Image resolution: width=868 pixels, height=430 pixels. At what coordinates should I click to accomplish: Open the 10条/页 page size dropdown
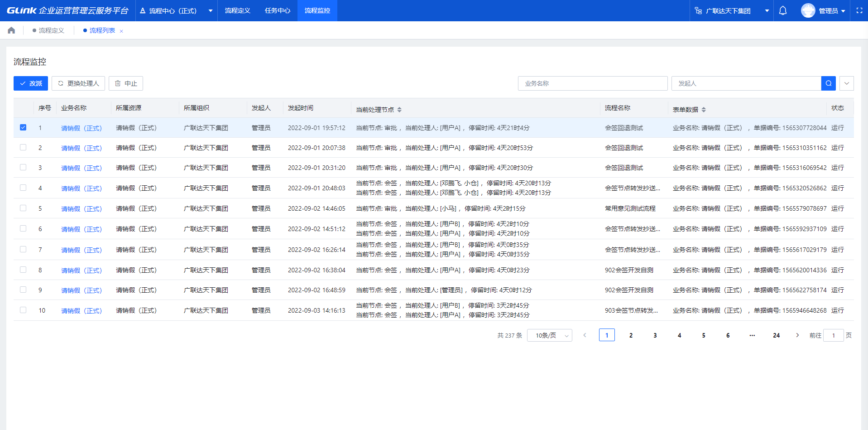click(550, 335)
